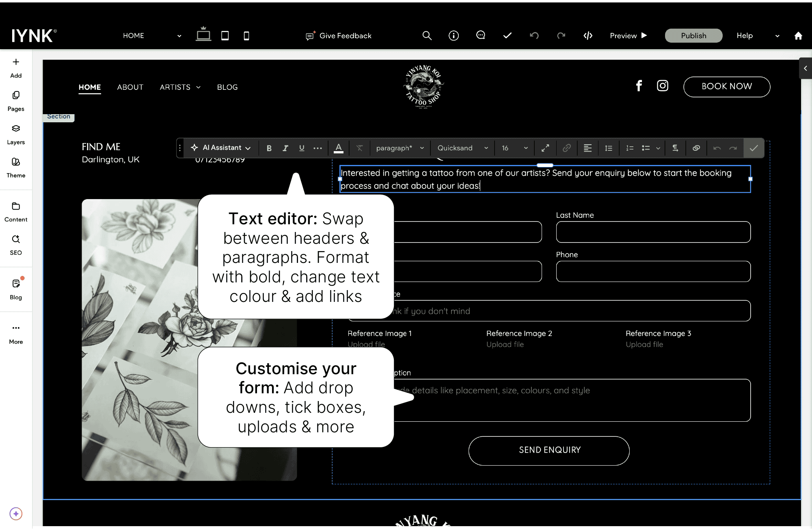
Task: Open the SEO panel
Action: point(16,245)
